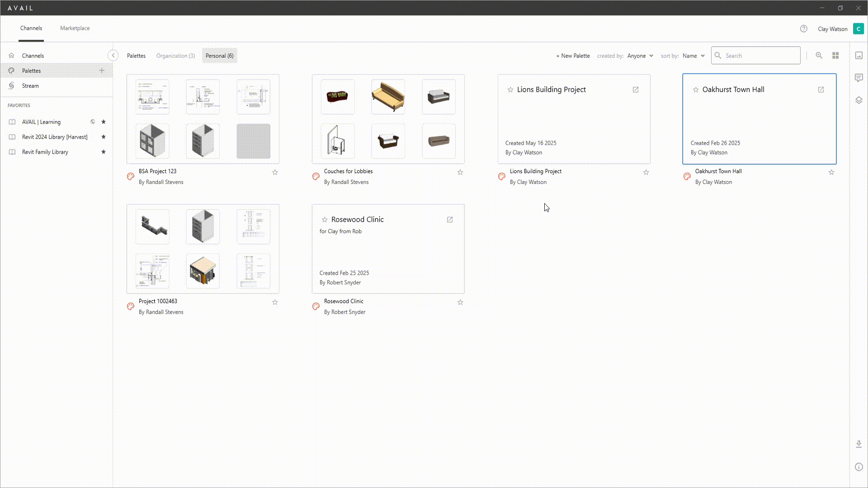Select the Organization (3) tab
This screenshot has width=868, height=488.
(175, 56)
